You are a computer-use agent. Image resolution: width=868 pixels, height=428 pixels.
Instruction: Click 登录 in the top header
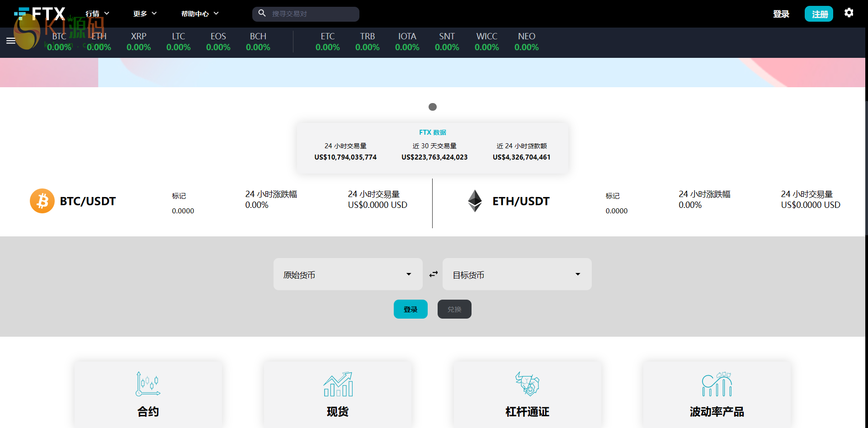(781, 14)
